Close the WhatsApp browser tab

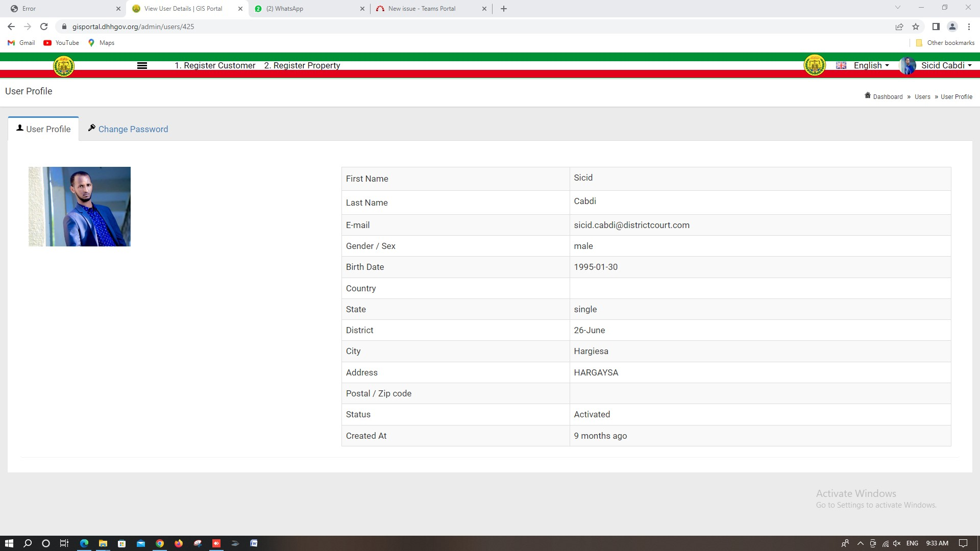click(362, 9)
